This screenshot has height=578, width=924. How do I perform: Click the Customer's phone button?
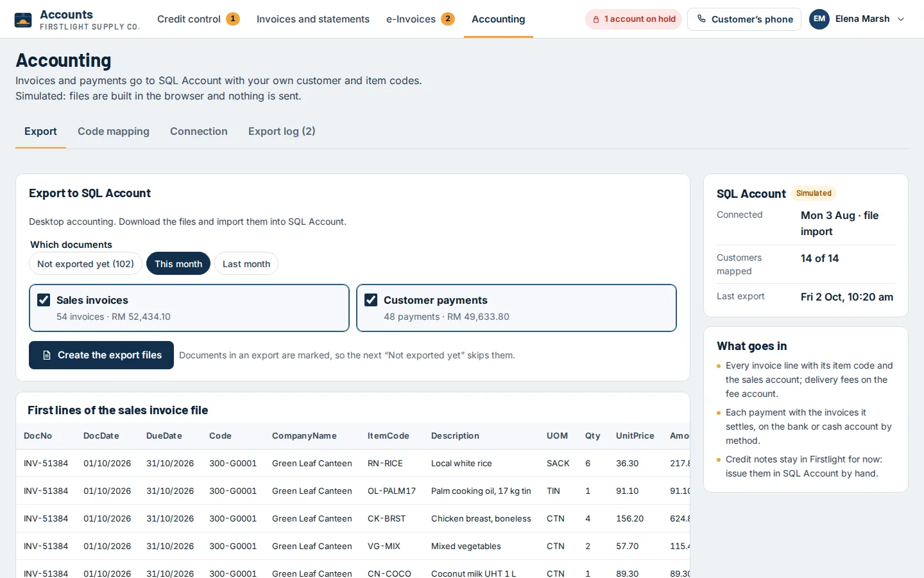pyautogui.click(x=744, y=19)
